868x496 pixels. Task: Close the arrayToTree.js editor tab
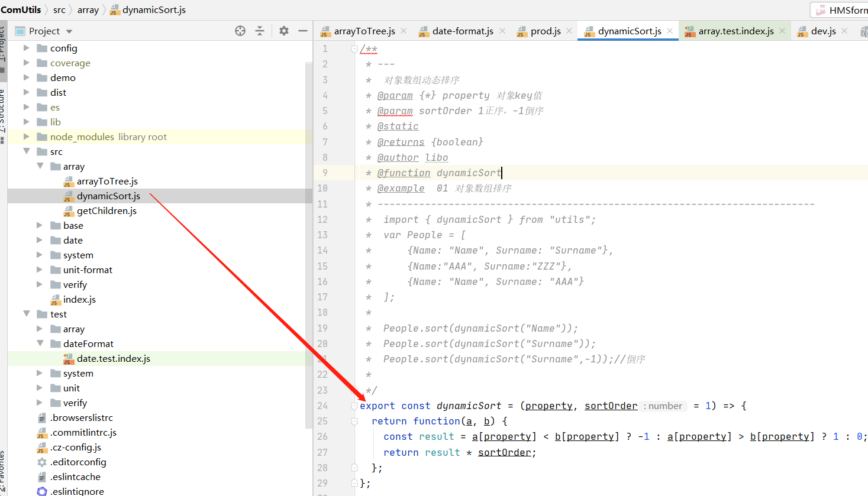click(404, 31)
